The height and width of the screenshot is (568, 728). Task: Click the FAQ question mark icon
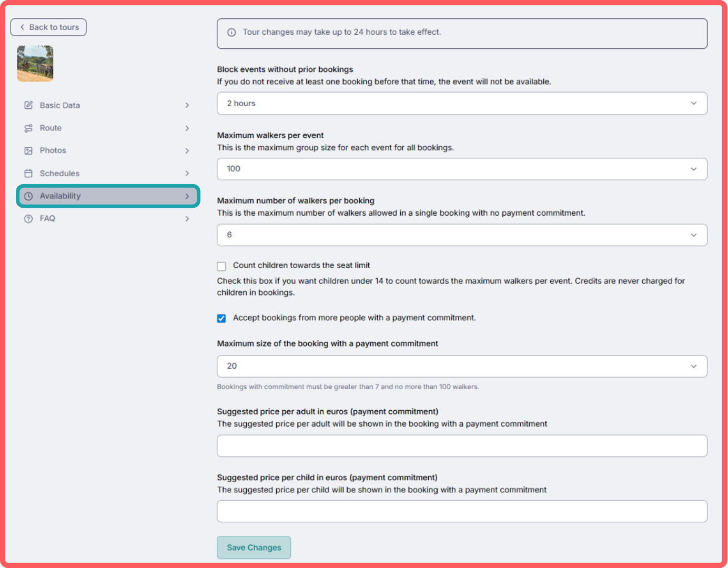tap(28, 219)
